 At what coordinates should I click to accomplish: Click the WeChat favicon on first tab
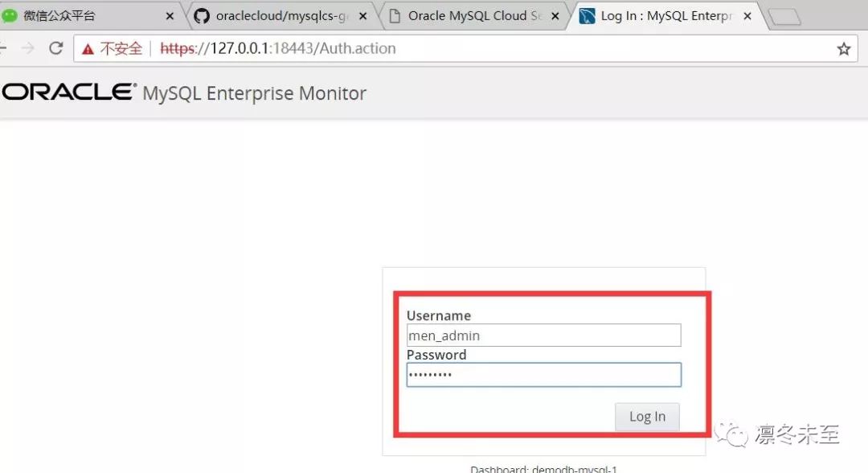(x=10, y=15)
